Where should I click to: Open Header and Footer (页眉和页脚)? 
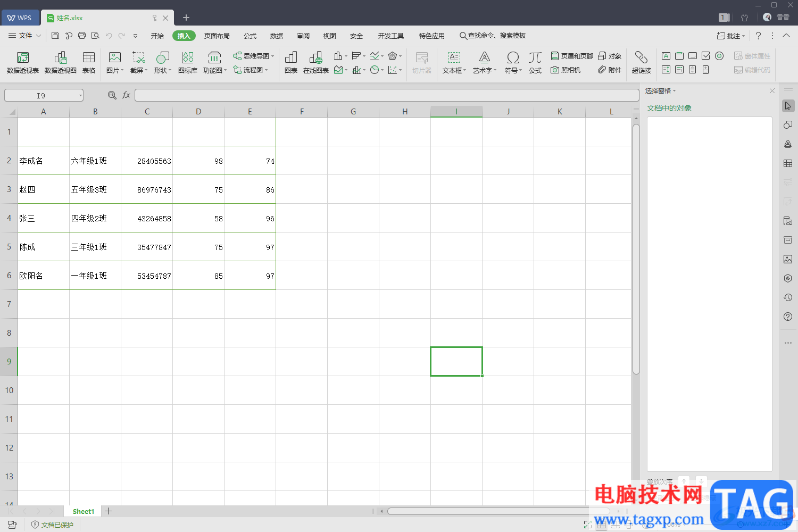tap(572, 56)
